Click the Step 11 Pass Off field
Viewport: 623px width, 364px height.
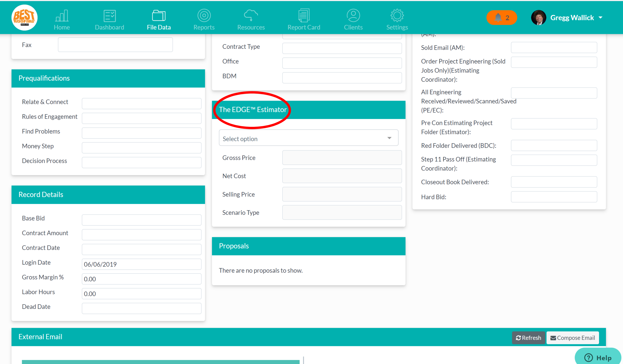(x=554, y=160)
